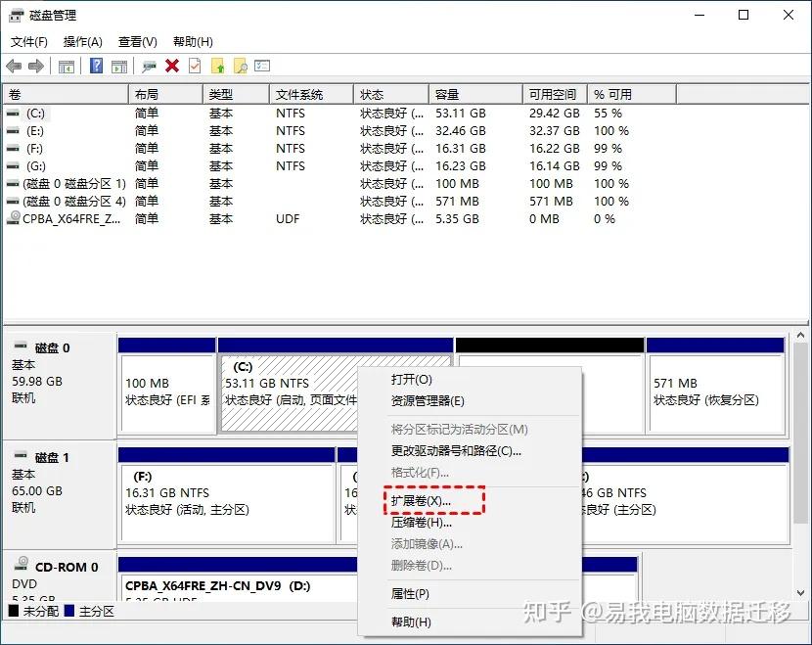Image resolution: width=812 pixels, height=645 pixels.
Task: Select 更改驱动器号和路径(C)... in context menu
Action: coord(470,451)
